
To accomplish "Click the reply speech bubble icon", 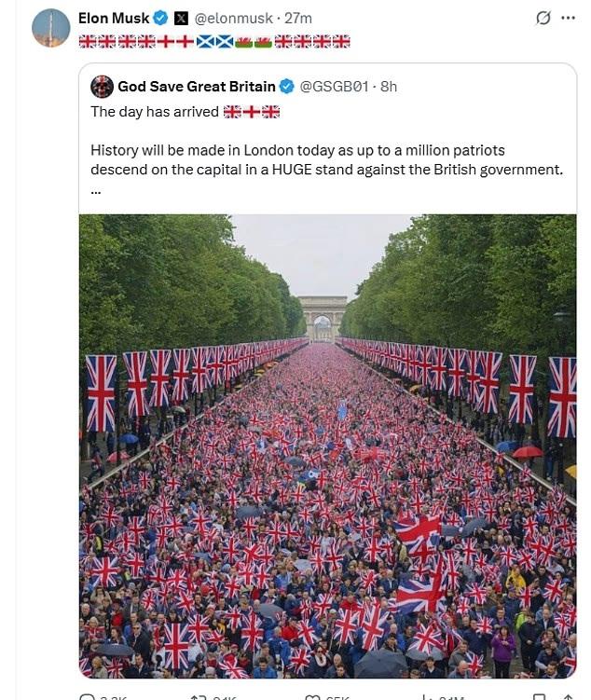I will [x=88, y=696].
